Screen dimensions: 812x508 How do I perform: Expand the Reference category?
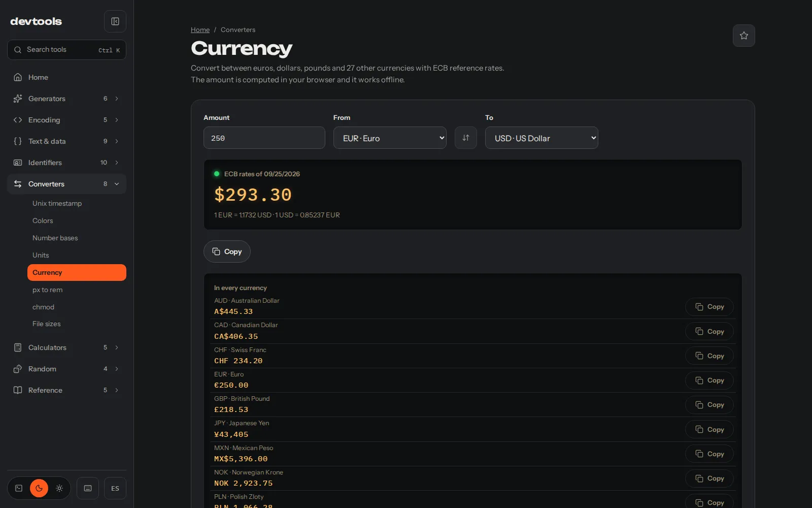pos(66,390)
